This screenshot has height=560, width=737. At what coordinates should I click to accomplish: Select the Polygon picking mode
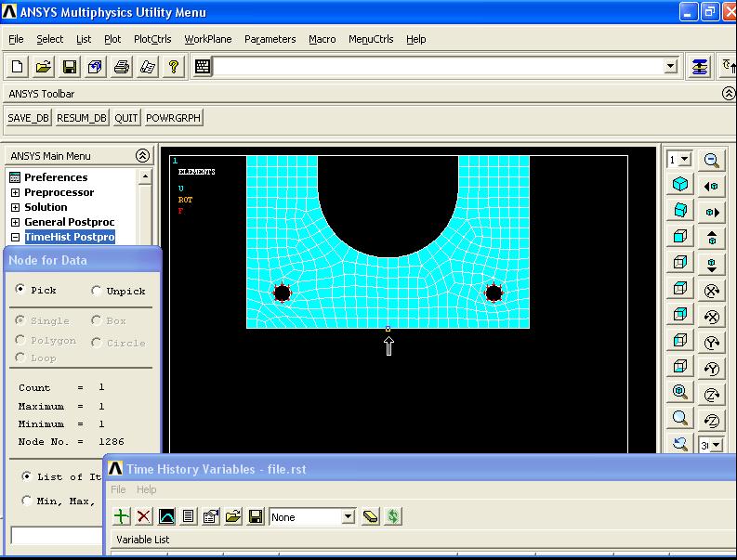[20, 339]
